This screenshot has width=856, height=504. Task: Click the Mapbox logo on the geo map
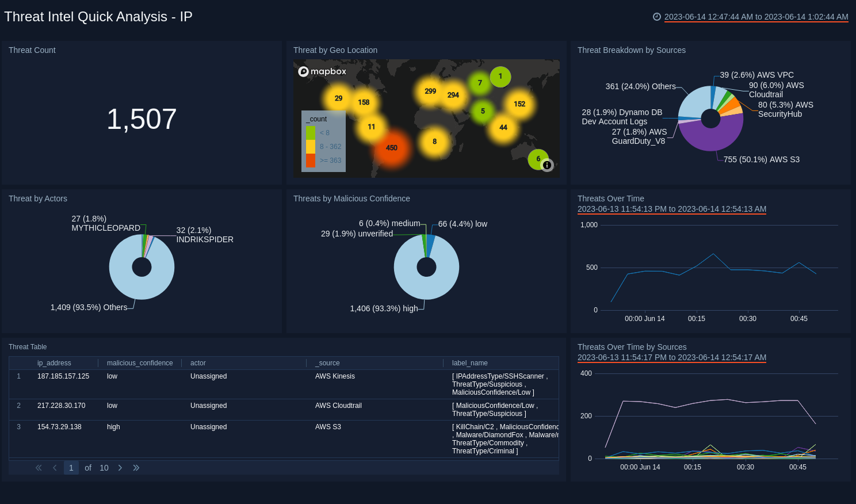(x=322, y=71)
